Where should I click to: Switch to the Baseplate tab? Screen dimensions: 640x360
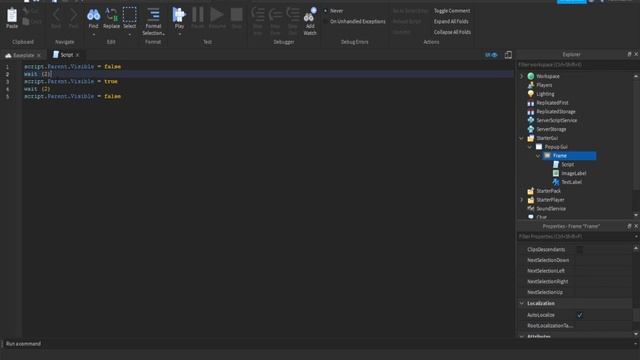click(x=23, y=55)
